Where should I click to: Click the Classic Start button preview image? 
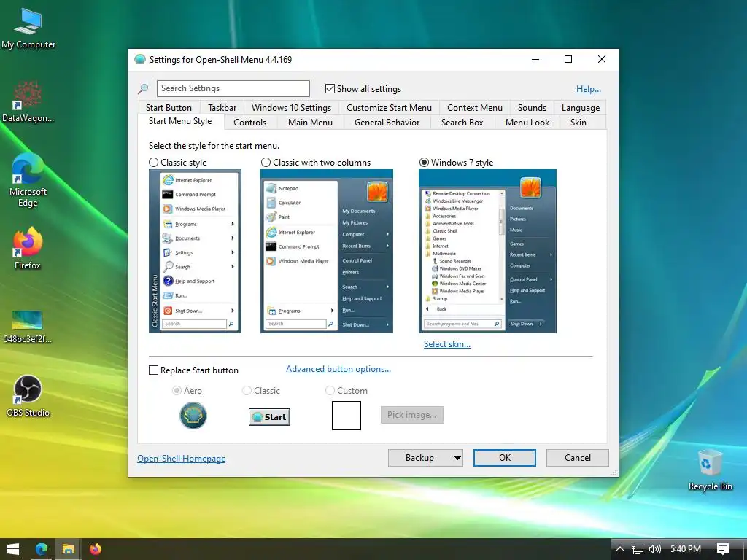269,417
